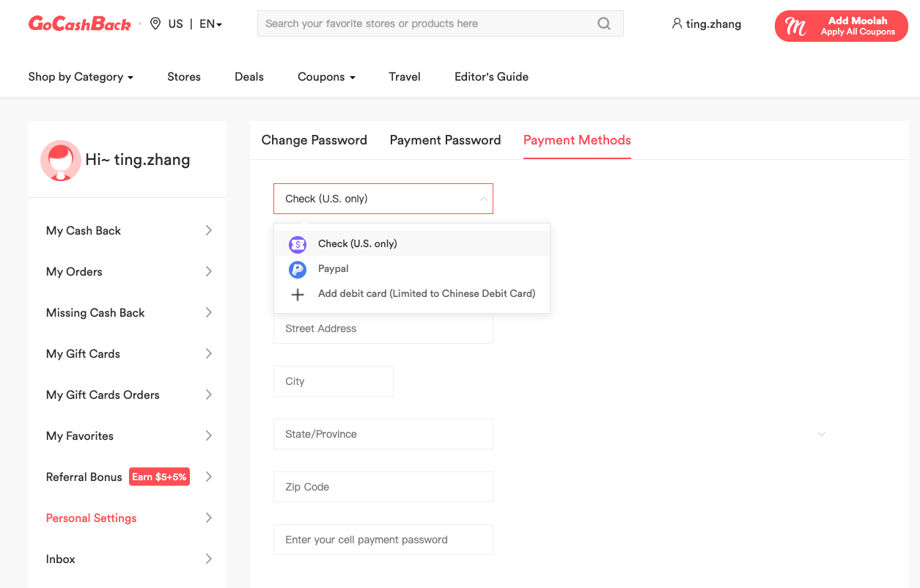Click the cell payment password field
The height and width of the screenshot is (588, 920).
(x=383, y=540)
